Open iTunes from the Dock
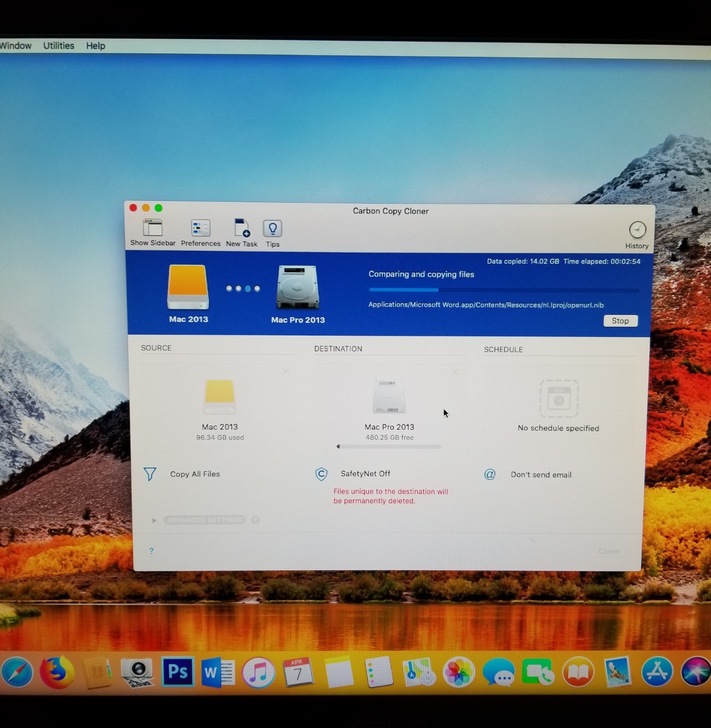This screenshot has width=711, height=728. pyautogui.click(x=258, y=672)
